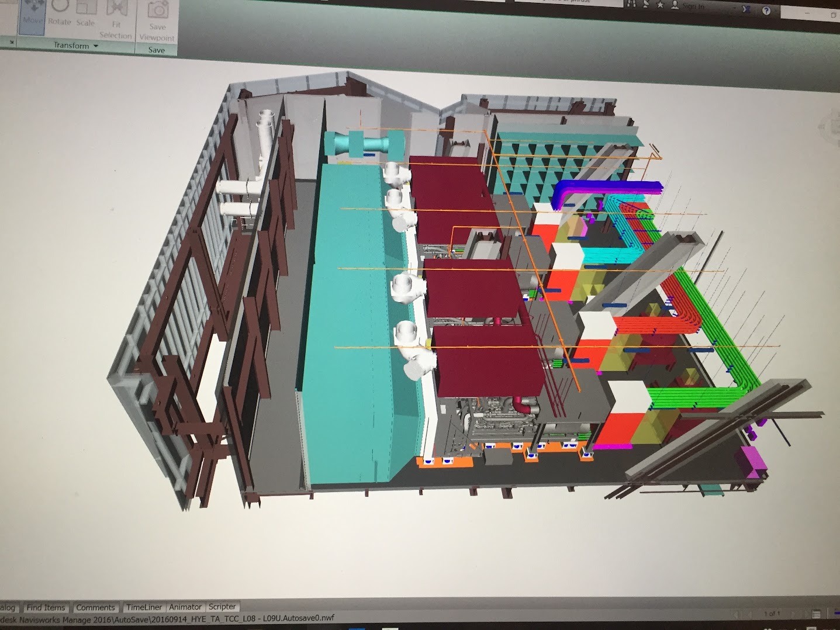The width and height of the screenshot is (840, 630).
Task: Click the '1 of 1' sheet indicator
Action: pyautogui.click(x=772, y=614)
